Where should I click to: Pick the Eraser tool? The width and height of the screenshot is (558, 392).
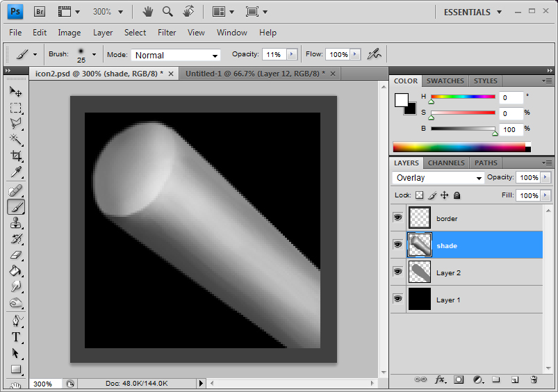coord(16,255)
